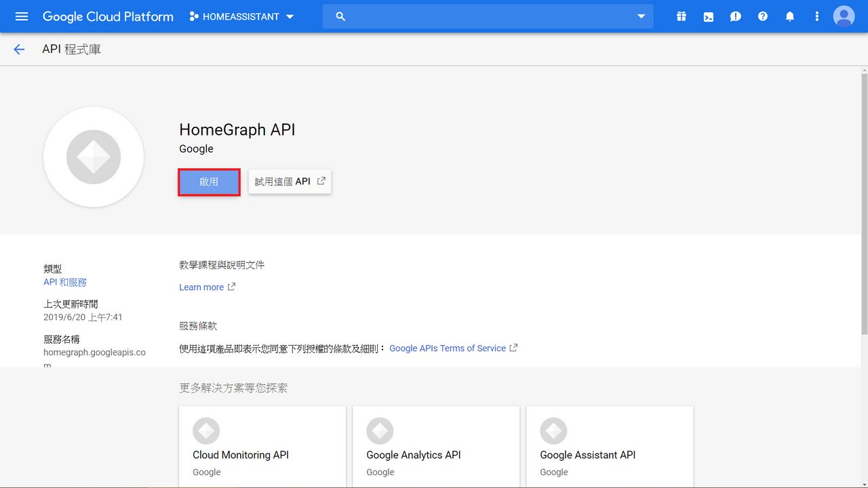Click the 類型 label
868x488 pixels.
tap(52, 269)
